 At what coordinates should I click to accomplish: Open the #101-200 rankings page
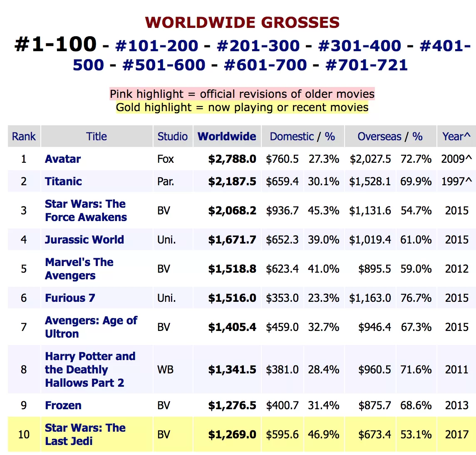(x=156, y=46)
